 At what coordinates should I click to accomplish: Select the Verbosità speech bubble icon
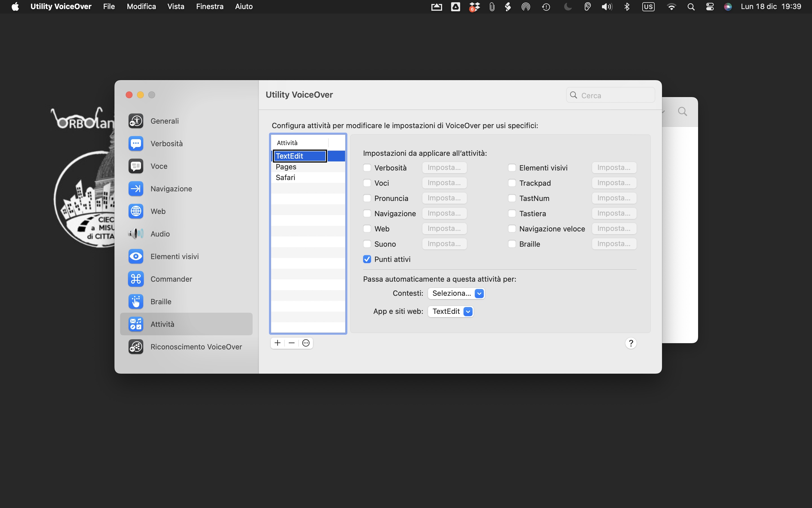(x=136, y=143)
